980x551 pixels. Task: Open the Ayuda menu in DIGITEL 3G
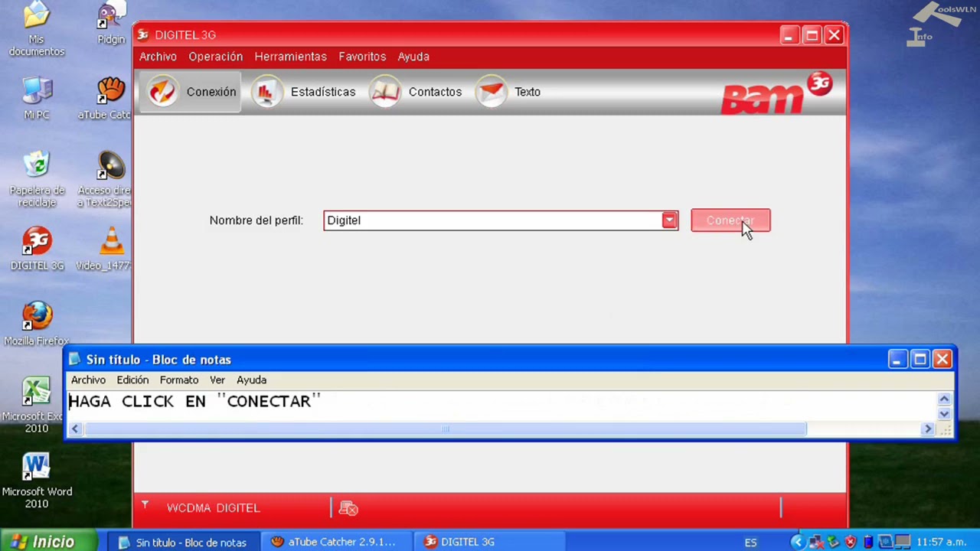(413, 57)
